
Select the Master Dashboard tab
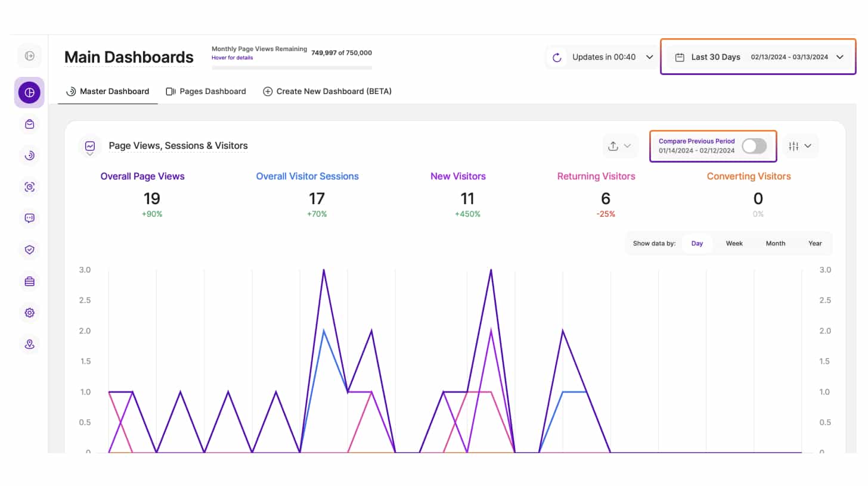(107, 91)
